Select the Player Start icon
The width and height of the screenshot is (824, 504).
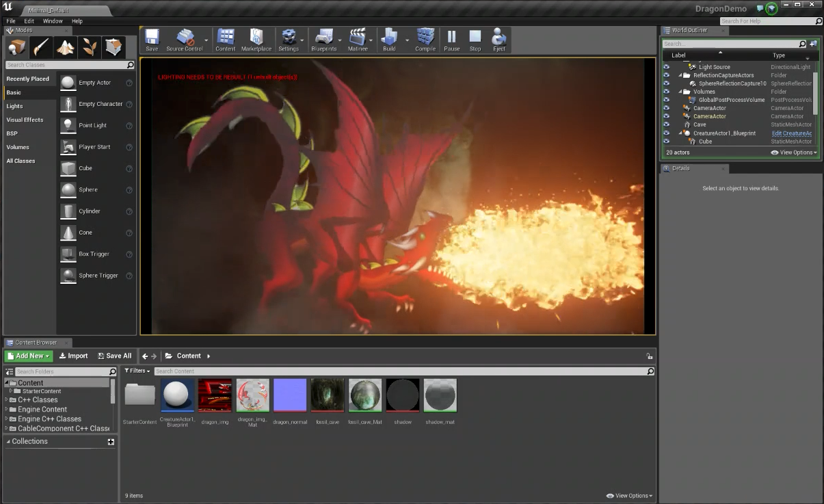pos(68,147)
